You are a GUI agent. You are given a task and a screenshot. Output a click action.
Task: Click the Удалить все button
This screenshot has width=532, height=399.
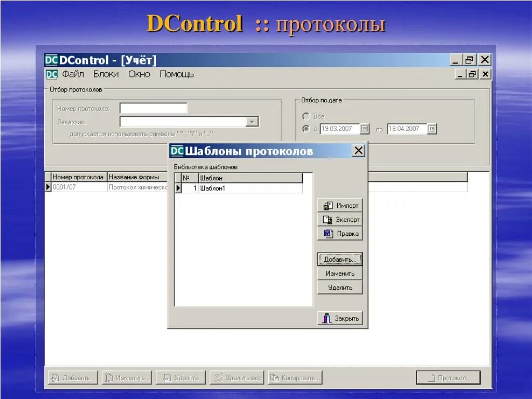pyautogui.click(x=238, y=378)
